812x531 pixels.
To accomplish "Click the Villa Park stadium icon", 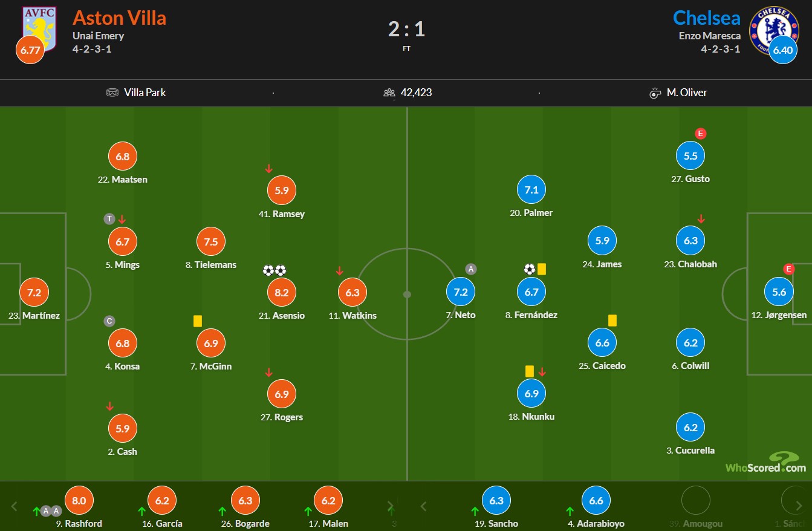I will (112, 93).
